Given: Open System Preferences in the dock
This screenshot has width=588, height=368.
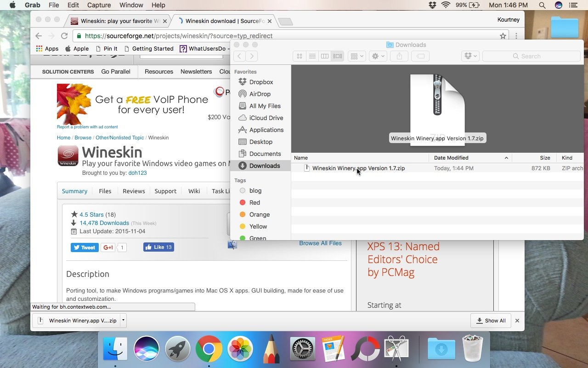Looking at the screenshot, I should pos(303,350).
